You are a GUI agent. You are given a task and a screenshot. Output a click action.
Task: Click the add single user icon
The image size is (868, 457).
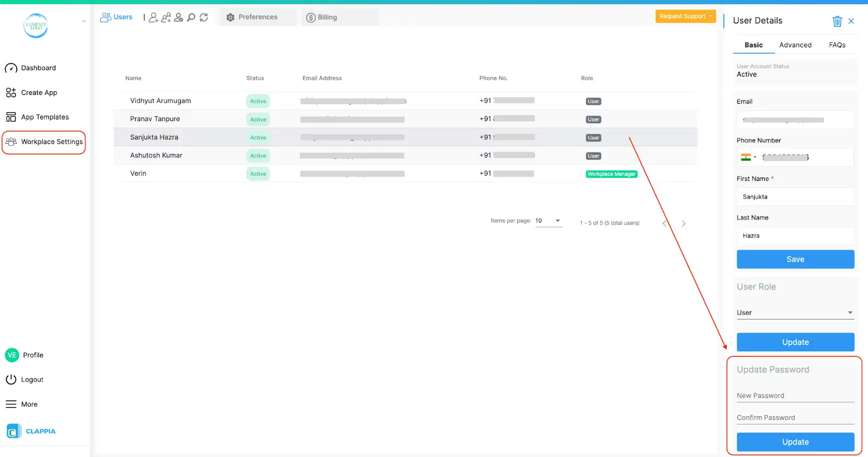pos(154,17)
